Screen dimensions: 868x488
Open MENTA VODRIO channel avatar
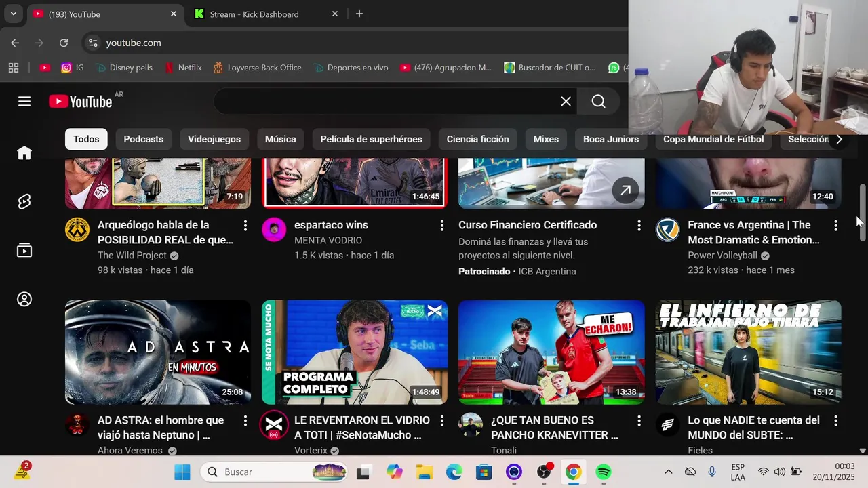point(274,230)
